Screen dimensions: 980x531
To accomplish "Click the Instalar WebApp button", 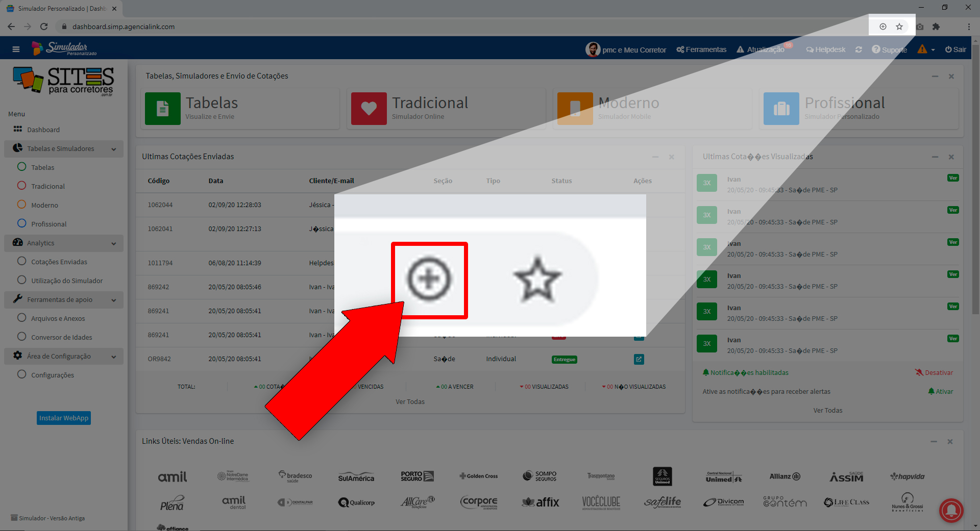I will (x=63, y=418).
